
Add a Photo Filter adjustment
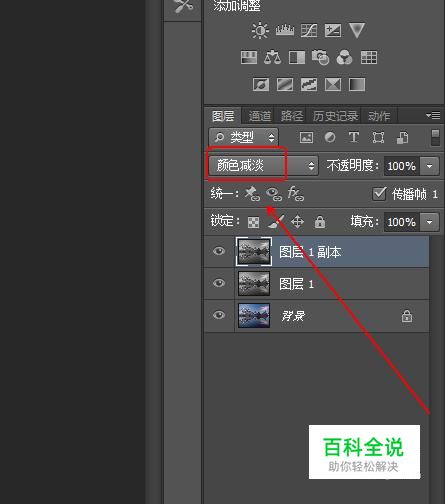click(x=320, y=57)
